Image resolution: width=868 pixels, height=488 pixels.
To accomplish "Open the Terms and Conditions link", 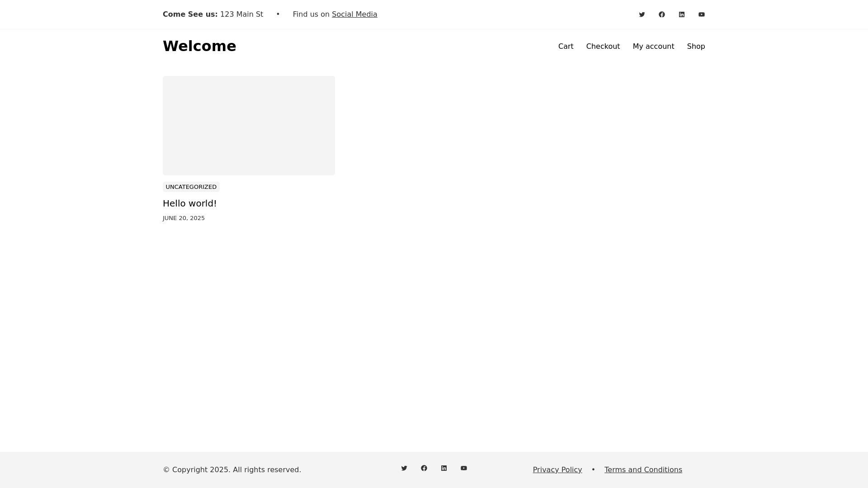I will click(x=643, y=470).
